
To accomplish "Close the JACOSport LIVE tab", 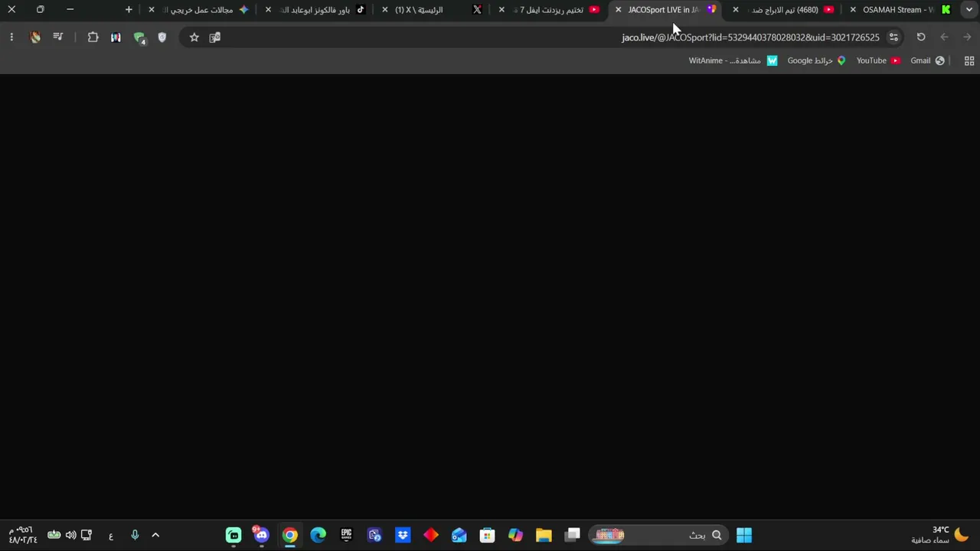I will pyautogui.click(x=619, y=10).
